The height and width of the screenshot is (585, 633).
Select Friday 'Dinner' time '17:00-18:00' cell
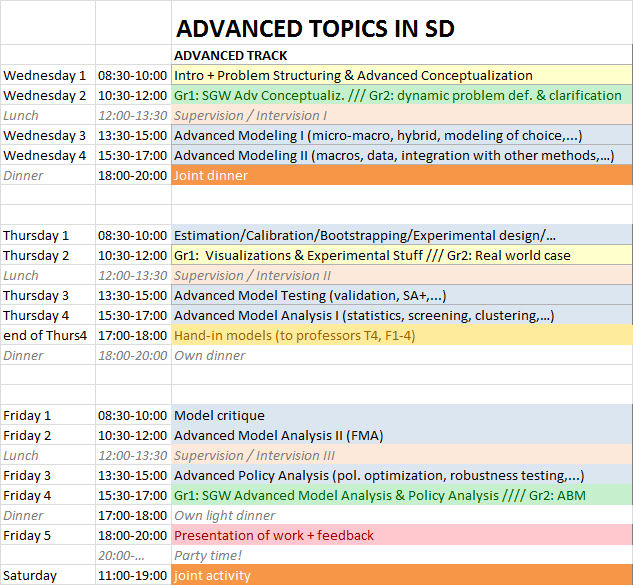[133, 515]
